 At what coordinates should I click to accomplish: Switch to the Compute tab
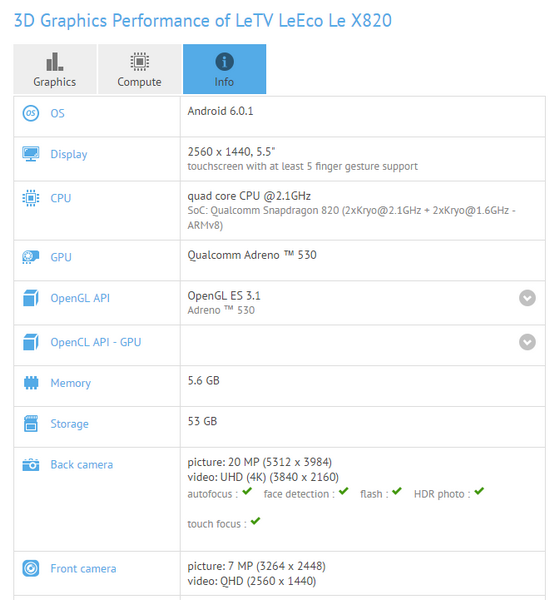[x=139, y=69]
